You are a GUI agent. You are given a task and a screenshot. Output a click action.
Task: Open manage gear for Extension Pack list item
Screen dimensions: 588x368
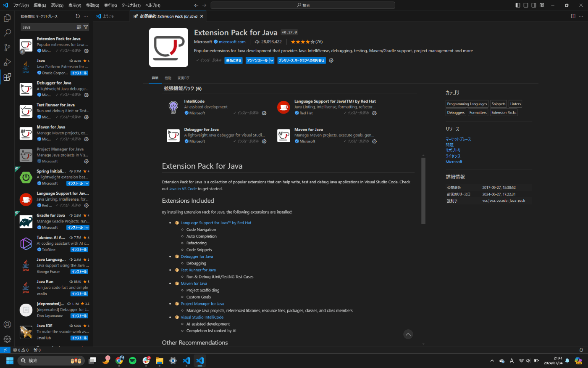point(86,51)
